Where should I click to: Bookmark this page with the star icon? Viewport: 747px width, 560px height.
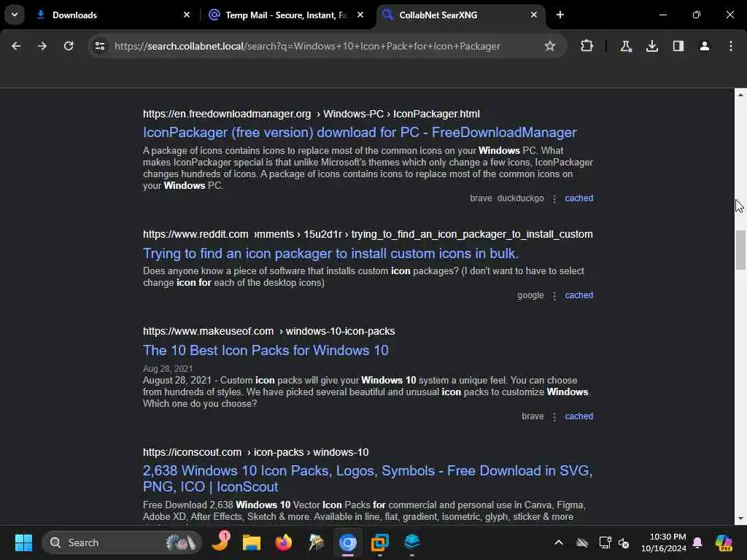pyautogui.click(x=550, y=46)
